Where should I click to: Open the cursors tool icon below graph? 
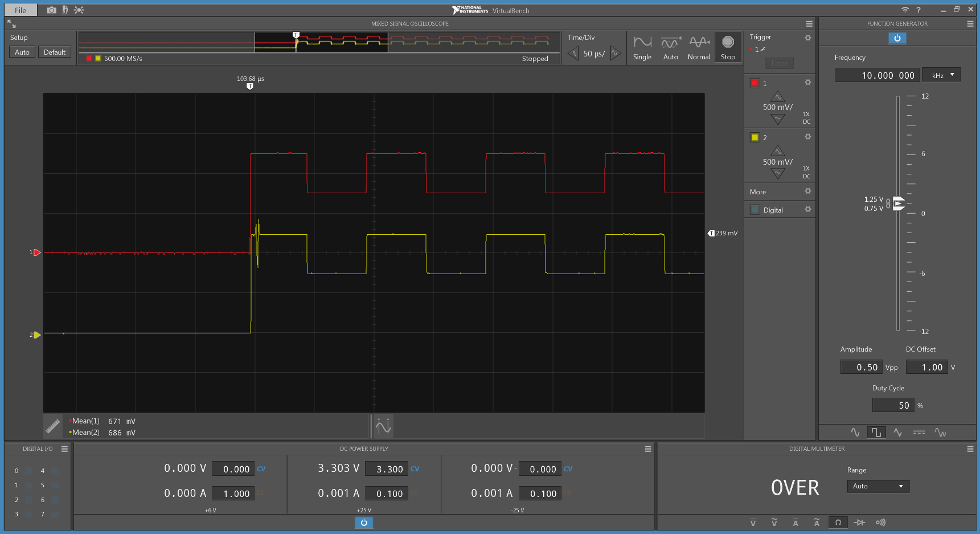(x=383, y=426)
